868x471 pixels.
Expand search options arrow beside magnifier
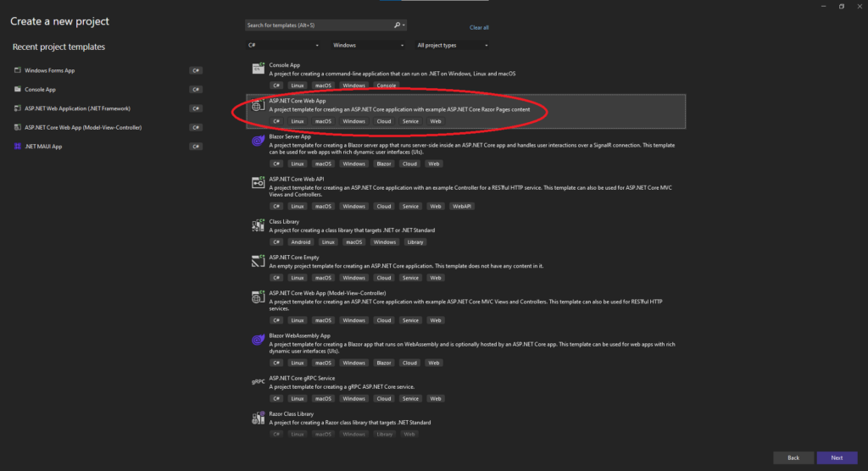pyautogui.click(x=403, y=25)
